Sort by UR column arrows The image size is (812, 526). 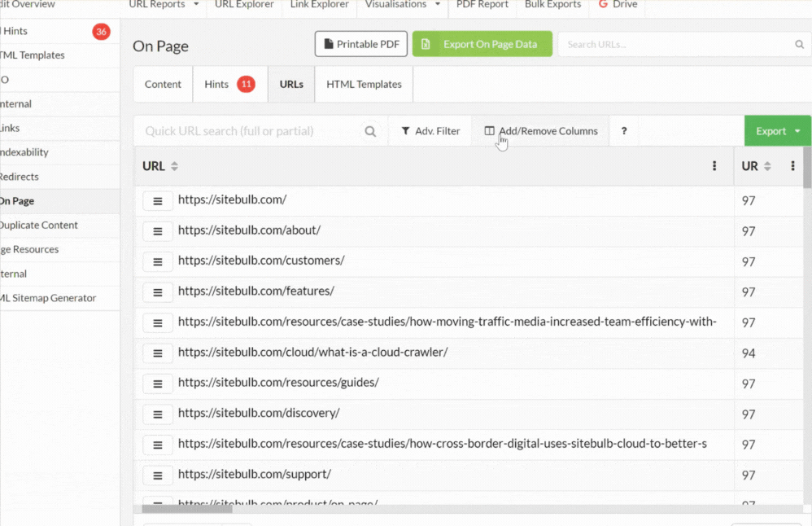[x=767, y=166]
